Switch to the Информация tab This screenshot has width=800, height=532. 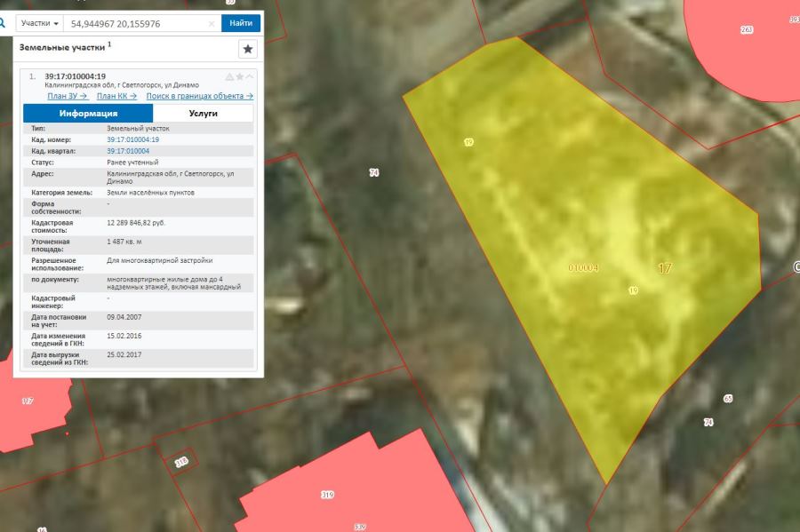click(x=88, y=114)
